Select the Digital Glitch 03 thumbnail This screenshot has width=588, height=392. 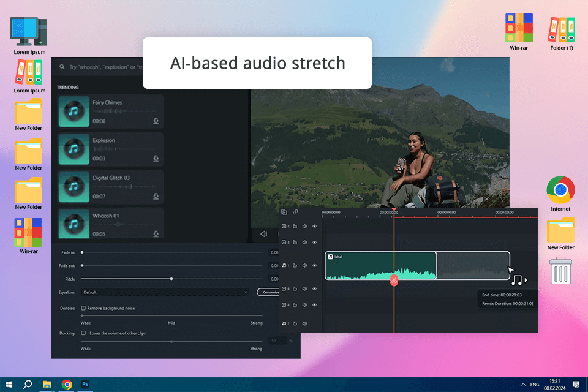click(74, 187)
